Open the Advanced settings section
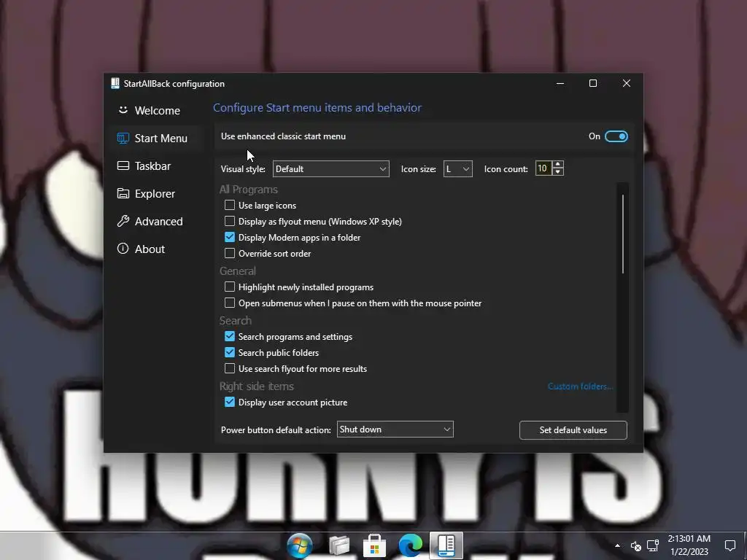This screenshot has width=747, height=560. [157, 221]
